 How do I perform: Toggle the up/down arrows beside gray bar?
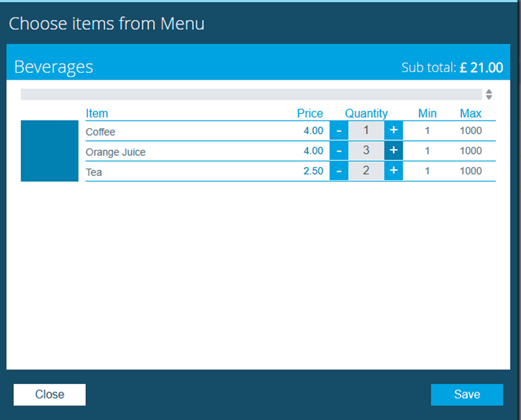pyautogui.click(x=489, y=94)
